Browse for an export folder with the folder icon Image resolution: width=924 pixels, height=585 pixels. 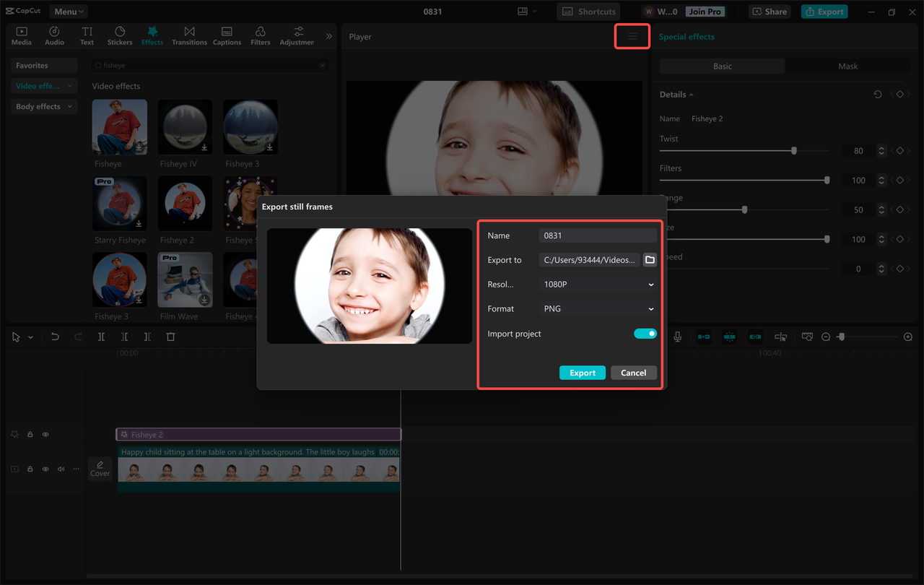(x=650, y=260)
